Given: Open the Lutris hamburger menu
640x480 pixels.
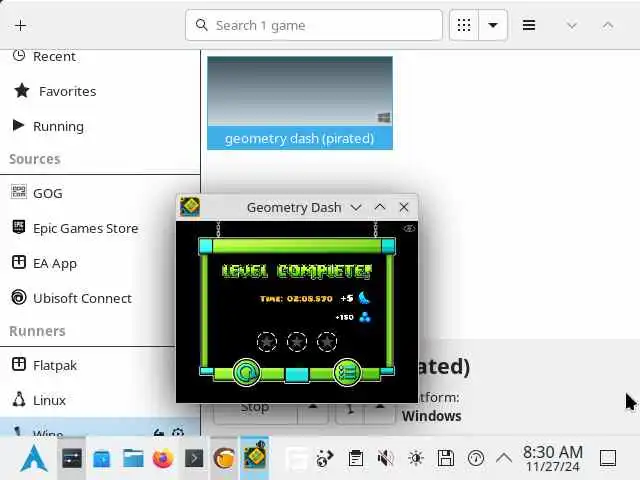Looking at the screenshot, I should (x=529, y=25).
